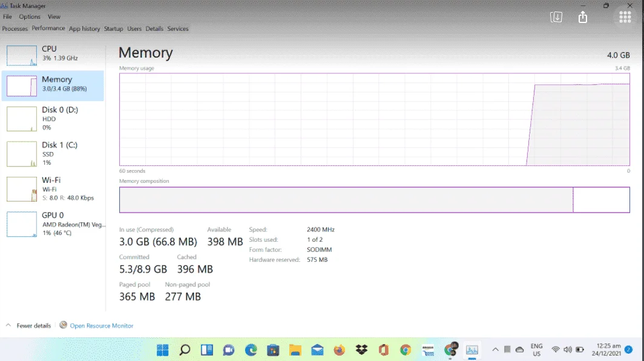Launch Microsoft Edge from taskbar
Viewport: 644px width, 361px height.
click(251, 350)
